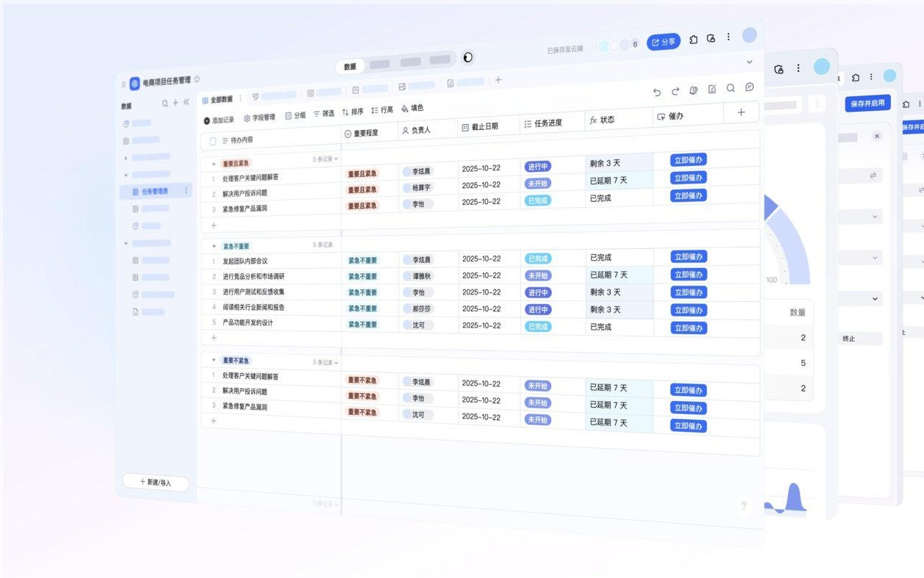Redo the last action with the redo arrow
This screenshot has width=924, height=578.
[x=676, y=90]
